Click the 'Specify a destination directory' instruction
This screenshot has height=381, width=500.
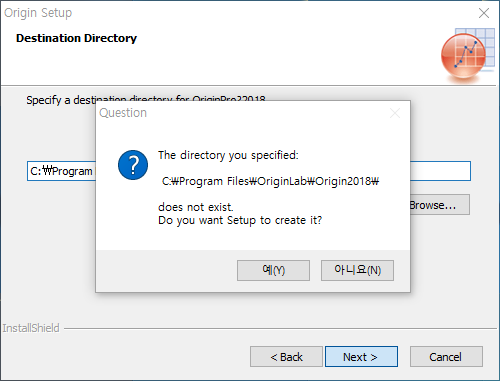pos(146,100)
